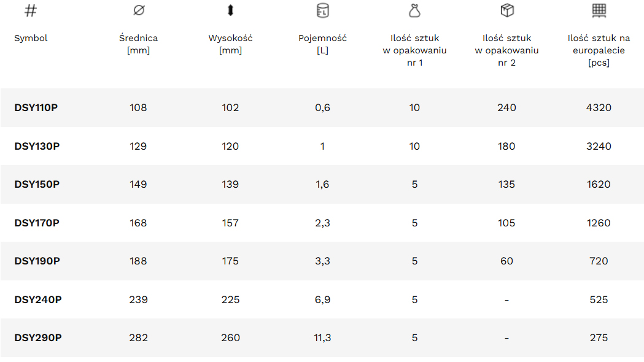Click the diameter icon above Średnica
644x362 pixels.
pos(138,10)
